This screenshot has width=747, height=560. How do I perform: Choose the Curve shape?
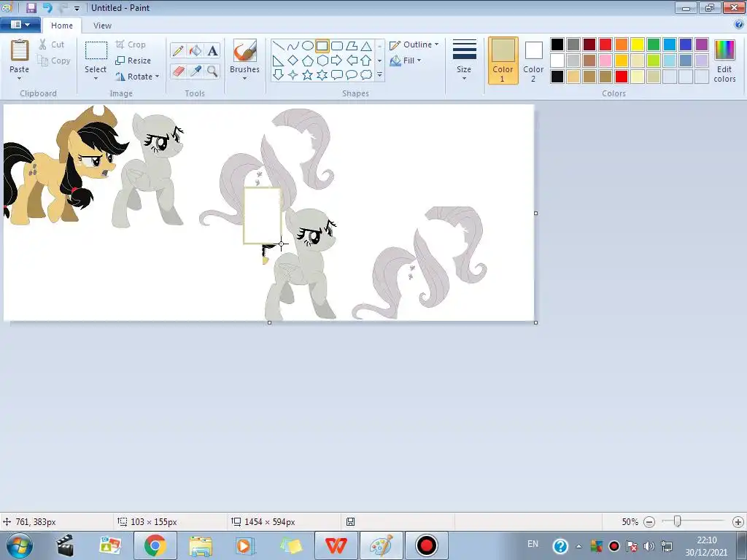click(x=293, y=46)
